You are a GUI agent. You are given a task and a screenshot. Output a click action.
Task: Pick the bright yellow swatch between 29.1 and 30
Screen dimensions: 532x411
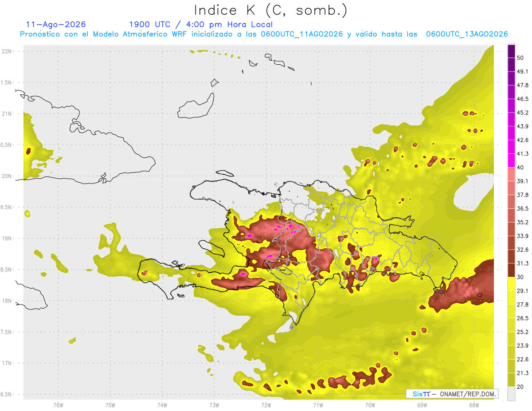point(511,284)
